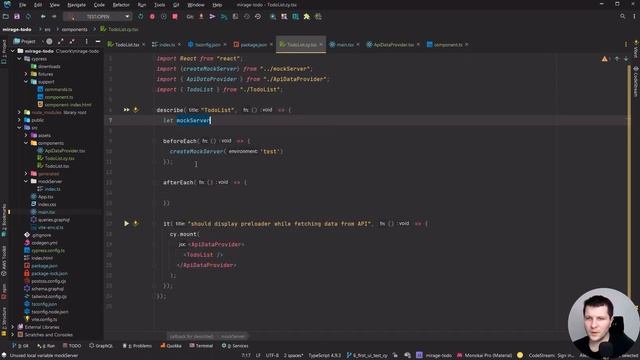
Task: Open the TEST:OPEN run configuration dropdown
Action: (x=97, y=17)
